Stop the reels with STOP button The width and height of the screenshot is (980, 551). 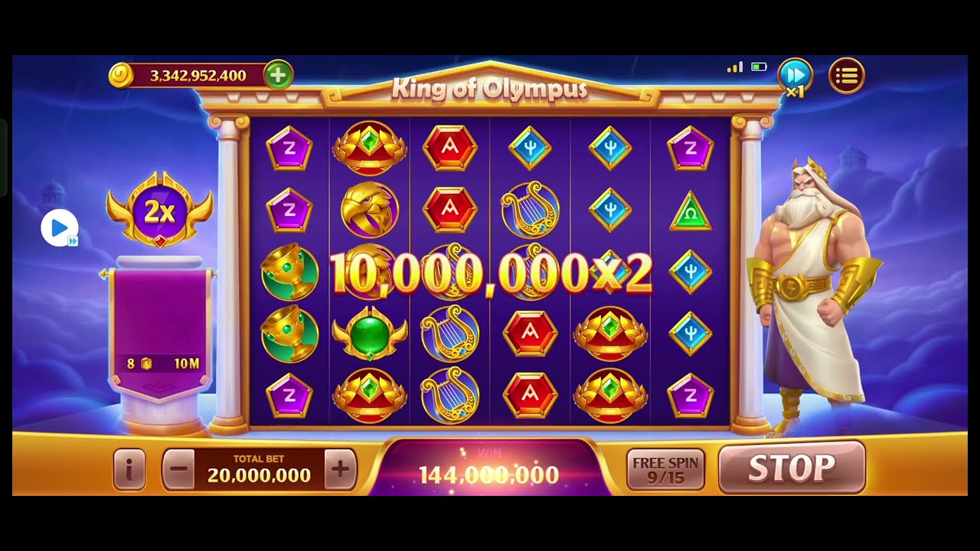coord(792,468)
